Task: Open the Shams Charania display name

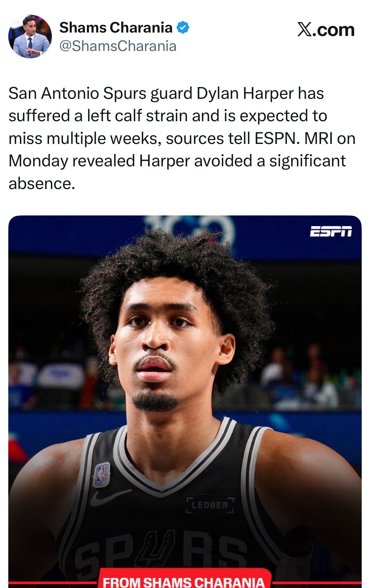Action: tap(116, 28)
